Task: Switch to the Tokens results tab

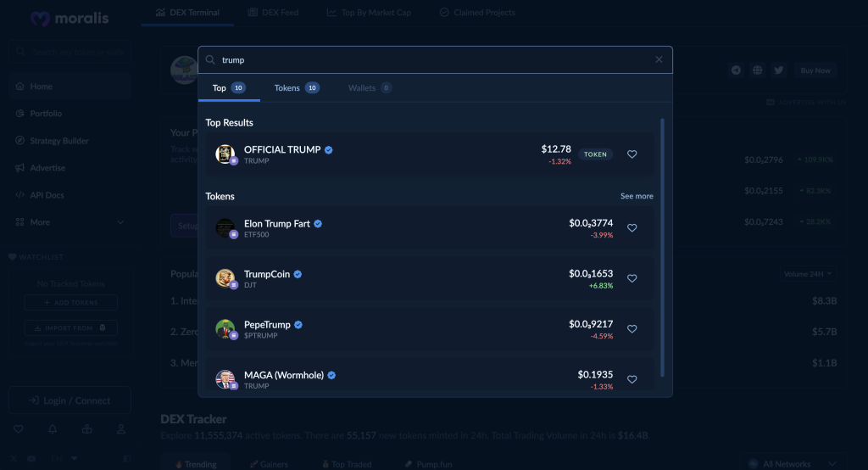Action: tap(297, 88)
